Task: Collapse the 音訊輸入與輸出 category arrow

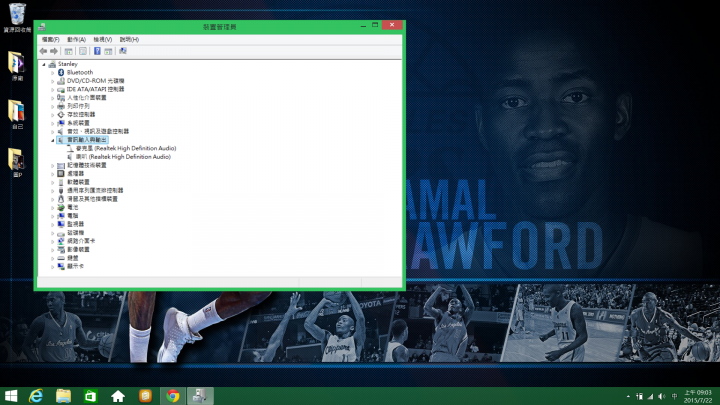Action: pos(52,140)
